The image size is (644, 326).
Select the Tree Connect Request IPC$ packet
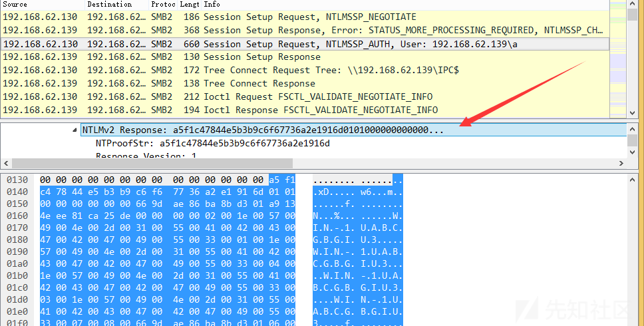click(x=305, y=71)
